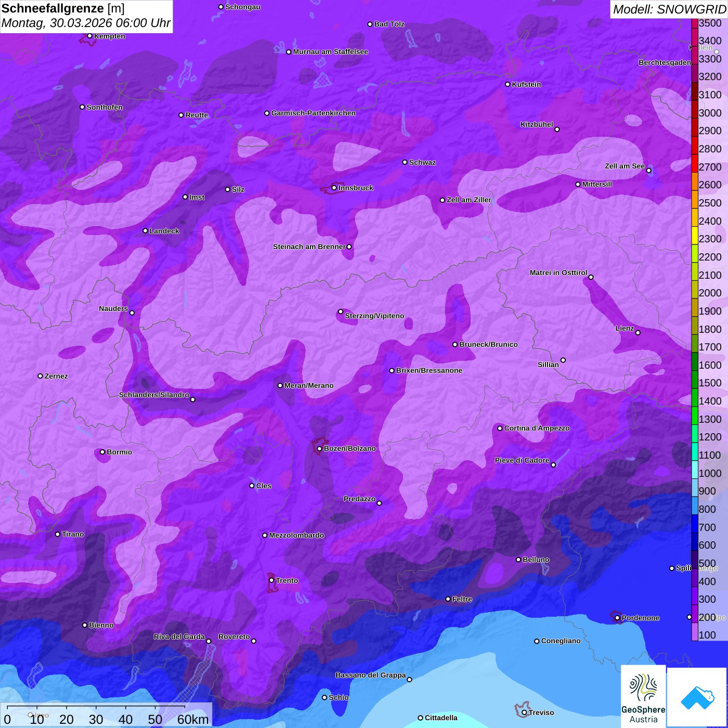This screenshot has height=728, width=728.
Task: Click the 'Cles' label
Action: coord(264,486)
